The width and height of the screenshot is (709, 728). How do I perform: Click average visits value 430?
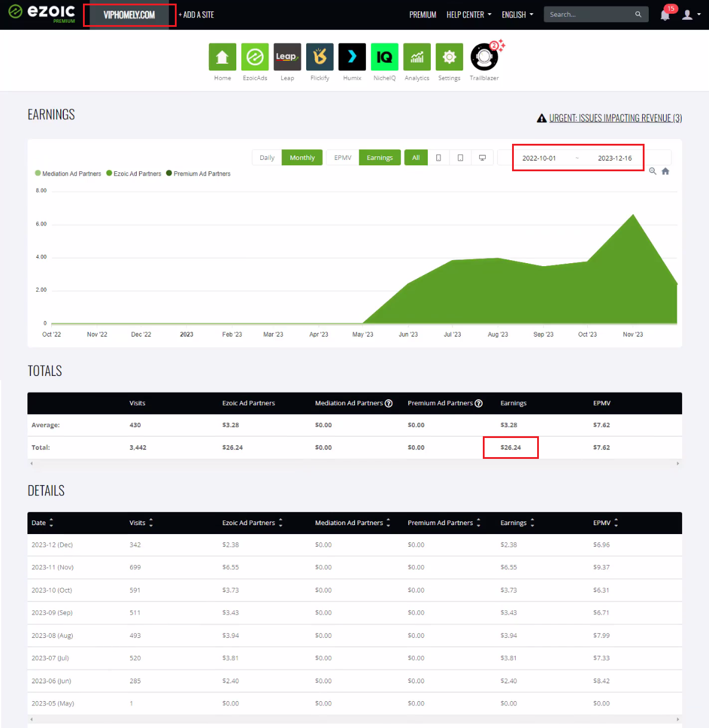pyautogui.click(x=135, y=425)
